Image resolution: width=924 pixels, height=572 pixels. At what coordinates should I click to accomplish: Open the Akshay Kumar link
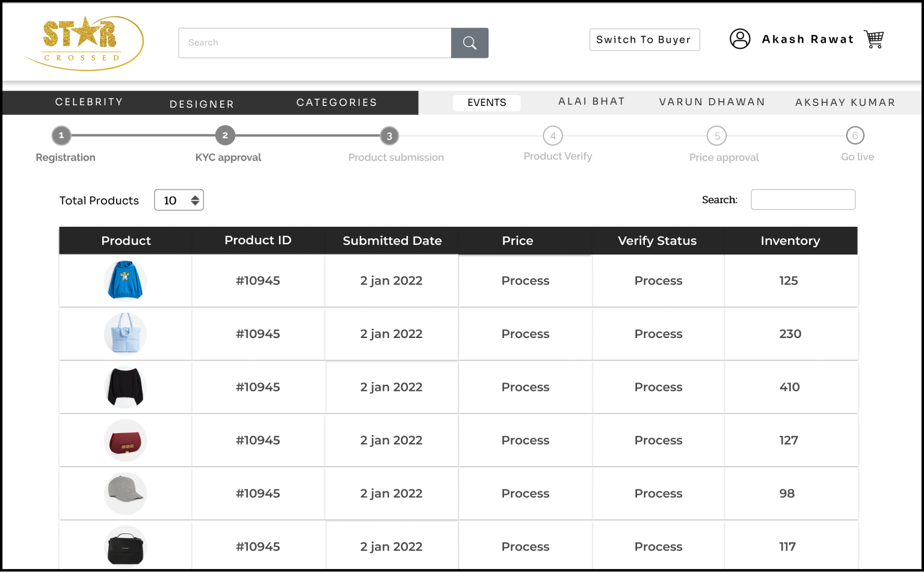click(x=845, y=103)
